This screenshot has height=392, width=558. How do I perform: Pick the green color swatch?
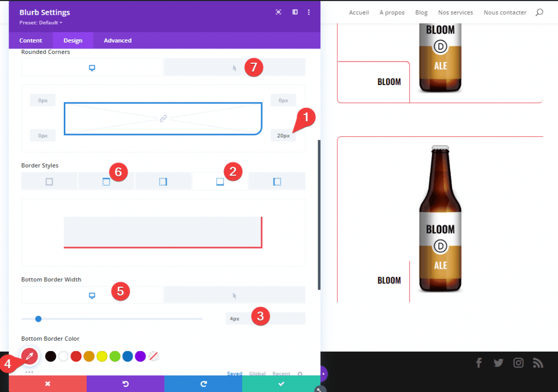114,356
